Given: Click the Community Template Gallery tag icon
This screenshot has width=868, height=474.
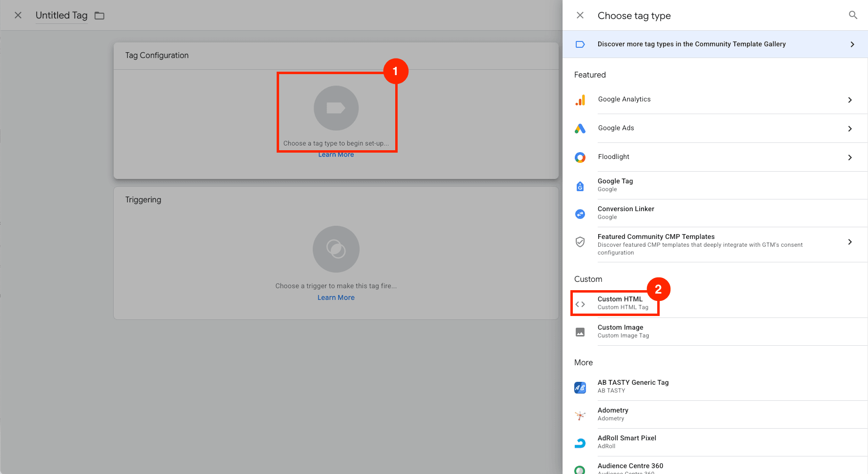Looking at the screenshot, I should pyautogui.click(x=580, y=44).
